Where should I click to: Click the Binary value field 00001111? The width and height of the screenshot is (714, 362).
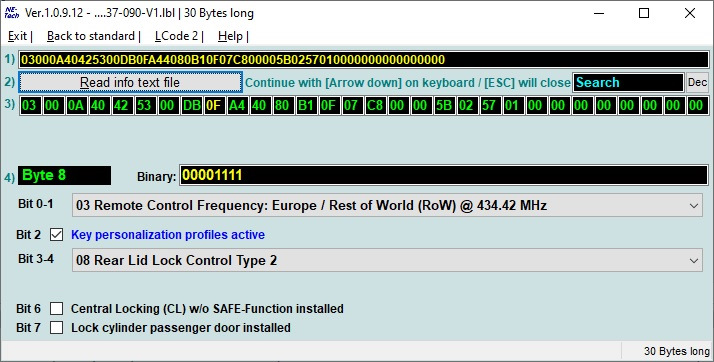point(444,175)
